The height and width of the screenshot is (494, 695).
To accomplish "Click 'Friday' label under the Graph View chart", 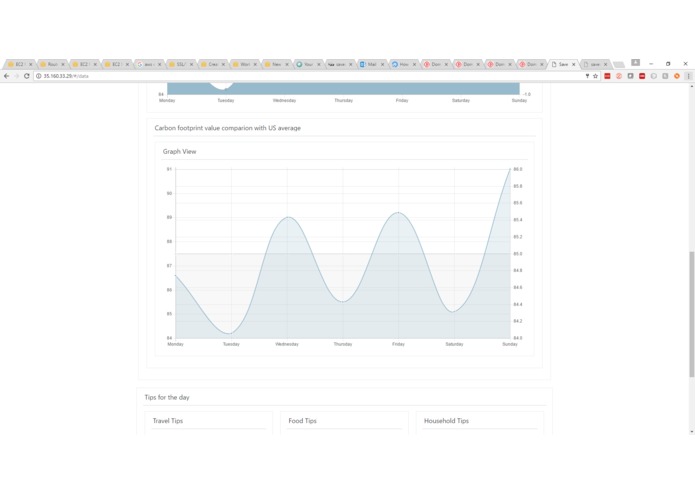I will (398, 344).
